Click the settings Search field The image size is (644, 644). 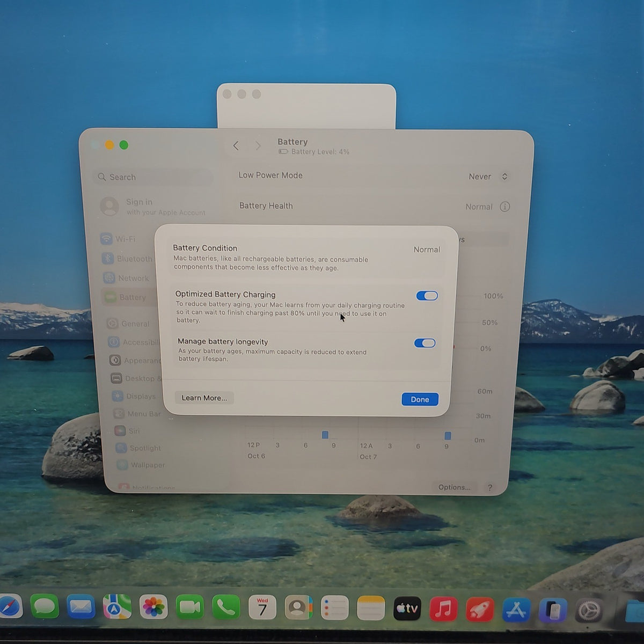tap(153, 177)
